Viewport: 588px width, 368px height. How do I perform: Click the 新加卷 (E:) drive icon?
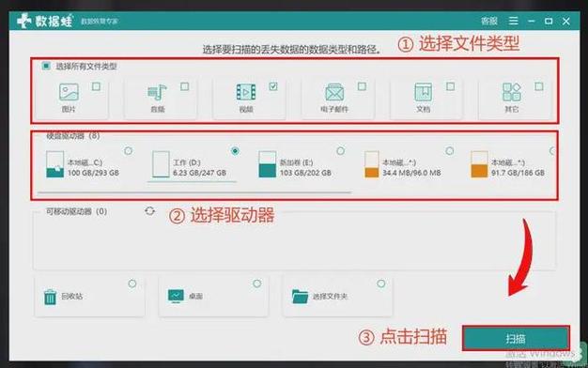[x=268, y=164]
